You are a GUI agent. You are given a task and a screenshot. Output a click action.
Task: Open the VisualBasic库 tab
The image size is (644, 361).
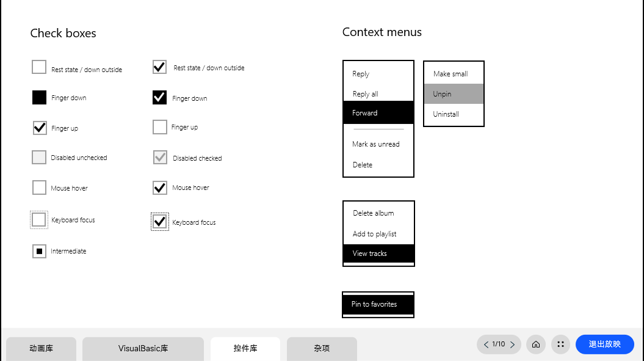[x=143, y=349]
